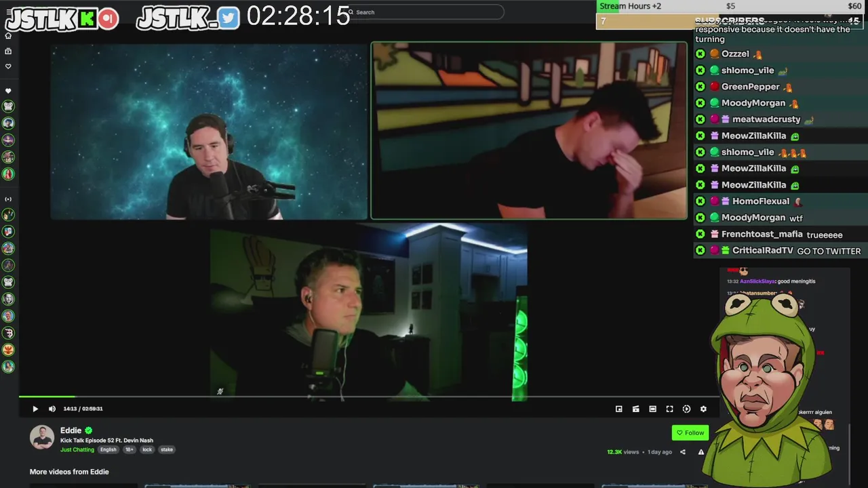Play the video
The image size is (868, 488).
click(x=35, y=409)
